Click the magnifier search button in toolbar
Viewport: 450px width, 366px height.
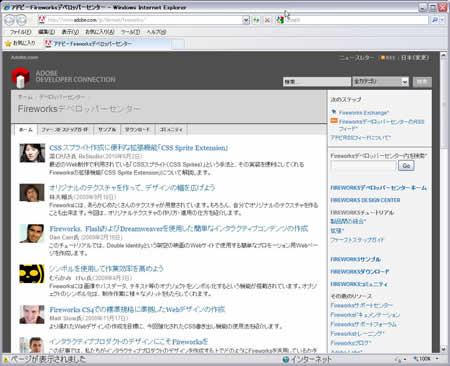tap(434, 20)
